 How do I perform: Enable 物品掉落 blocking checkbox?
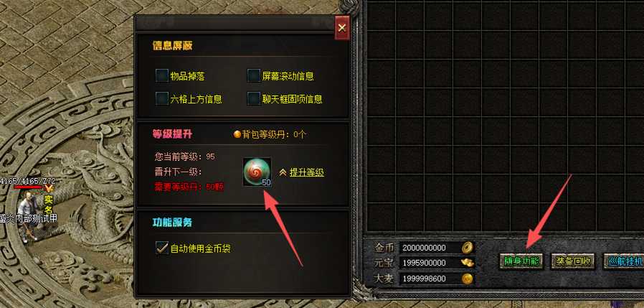tap(162, 75)
